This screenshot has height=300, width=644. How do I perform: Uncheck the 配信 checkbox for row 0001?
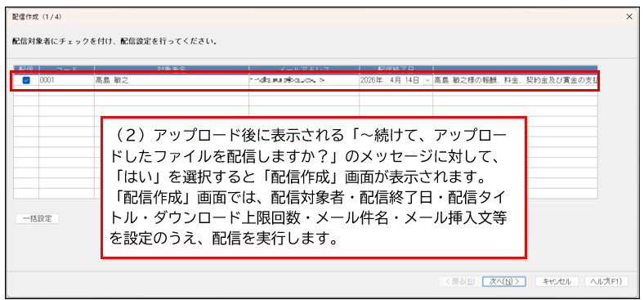[26, 81]
